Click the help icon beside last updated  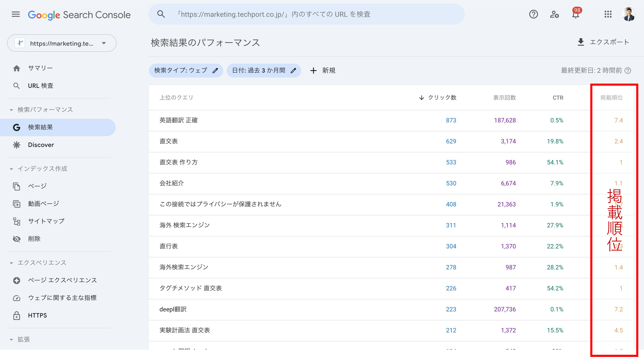click(628, 71)
